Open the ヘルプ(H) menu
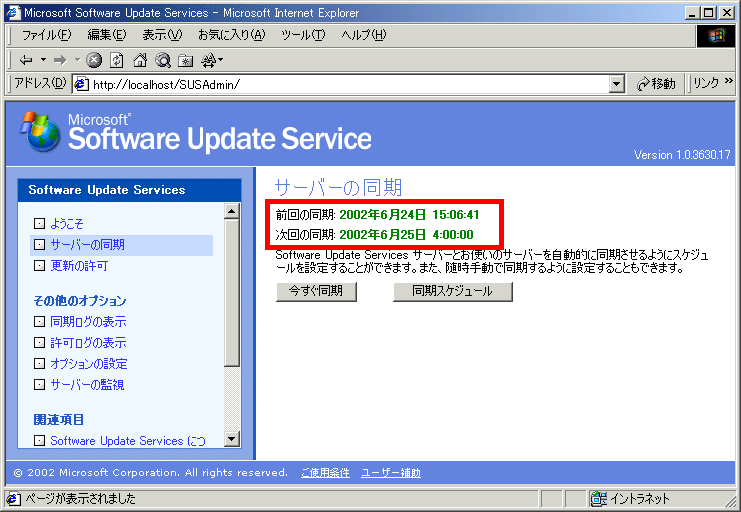The width and height of the screenshot is (741, 512). coord(363,35)
